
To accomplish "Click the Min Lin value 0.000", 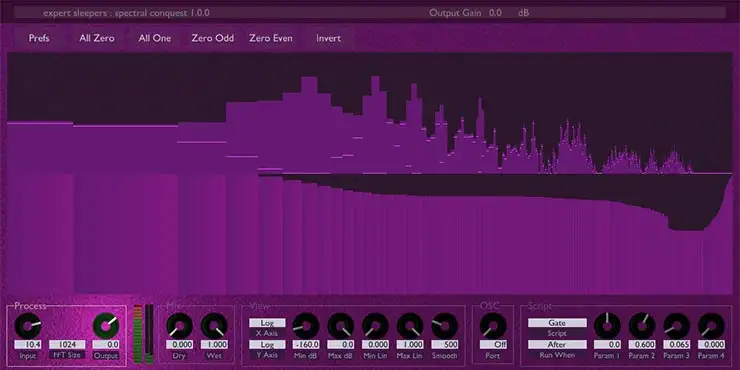I will click(x=376, y=345).
